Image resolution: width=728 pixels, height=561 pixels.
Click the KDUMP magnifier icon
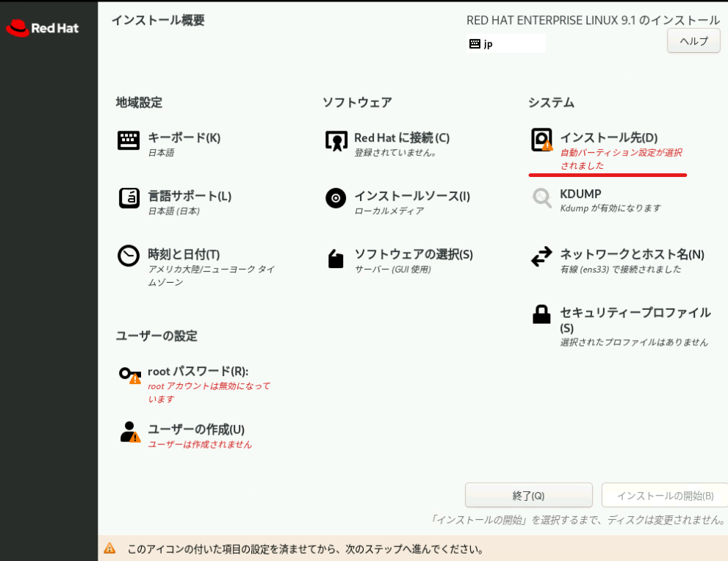542,198
